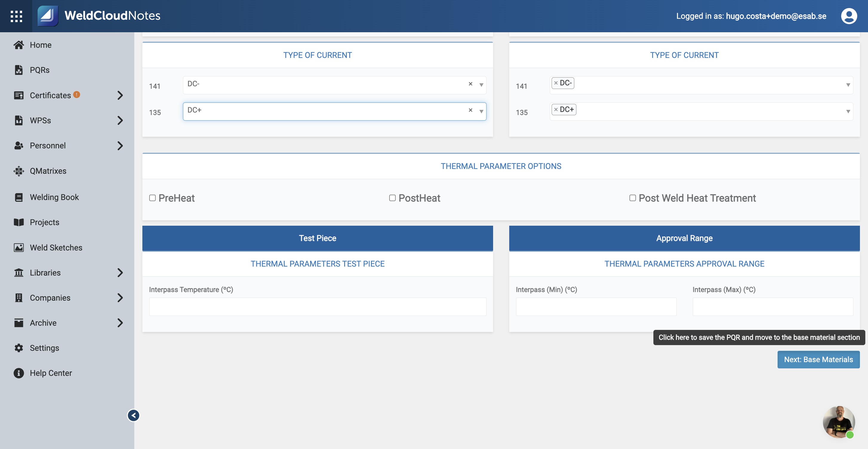
Task: Click the WeldCloud Notes logo icon
Action: point(47,16)
